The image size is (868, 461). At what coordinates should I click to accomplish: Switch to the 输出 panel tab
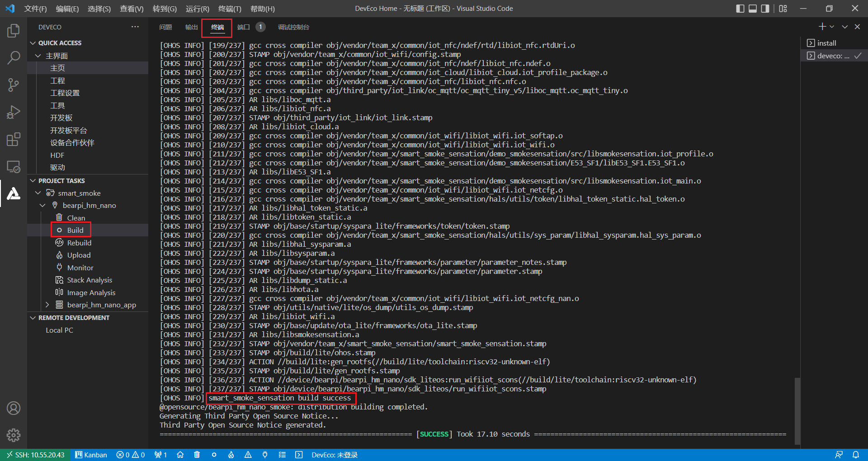[x=191, y=27]
